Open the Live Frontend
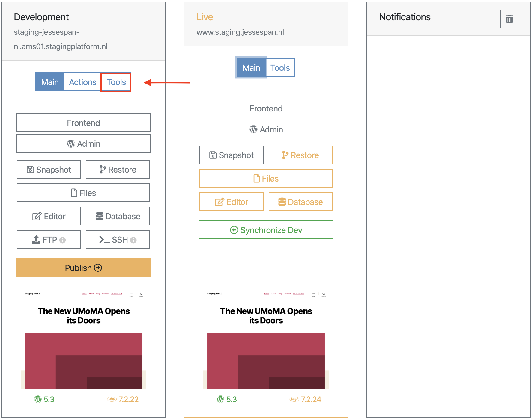 (x=266, y=108)
